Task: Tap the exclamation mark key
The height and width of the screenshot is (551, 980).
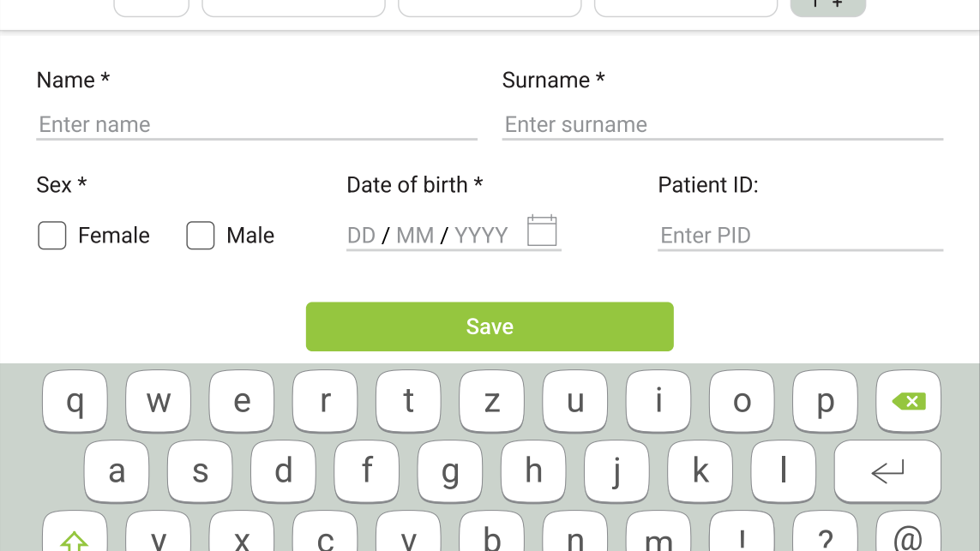Action: point(742,540)
